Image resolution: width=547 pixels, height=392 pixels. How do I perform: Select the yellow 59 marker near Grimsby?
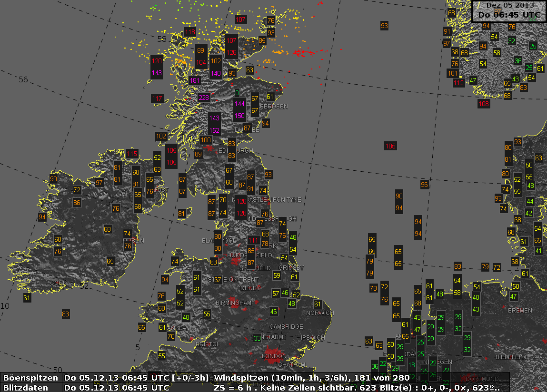pyautogui.click(x=277, y=275)
